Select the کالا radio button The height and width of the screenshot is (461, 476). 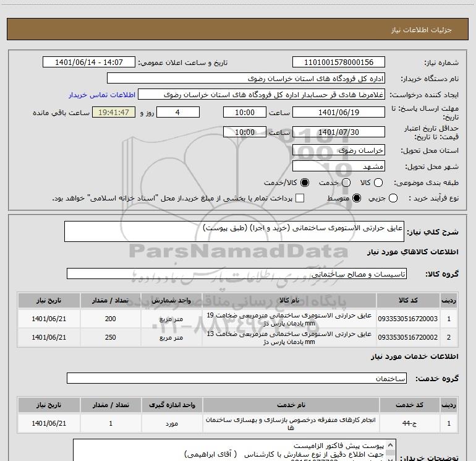tap(378, 183)
